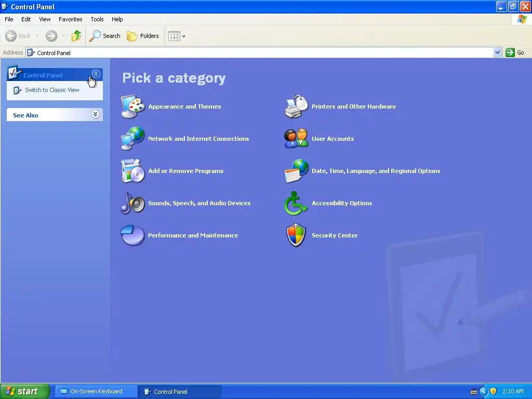Open the Add or Remove Programs CD icon
The width and height of the screenshot is (532, 399).
tap(132, 170)
